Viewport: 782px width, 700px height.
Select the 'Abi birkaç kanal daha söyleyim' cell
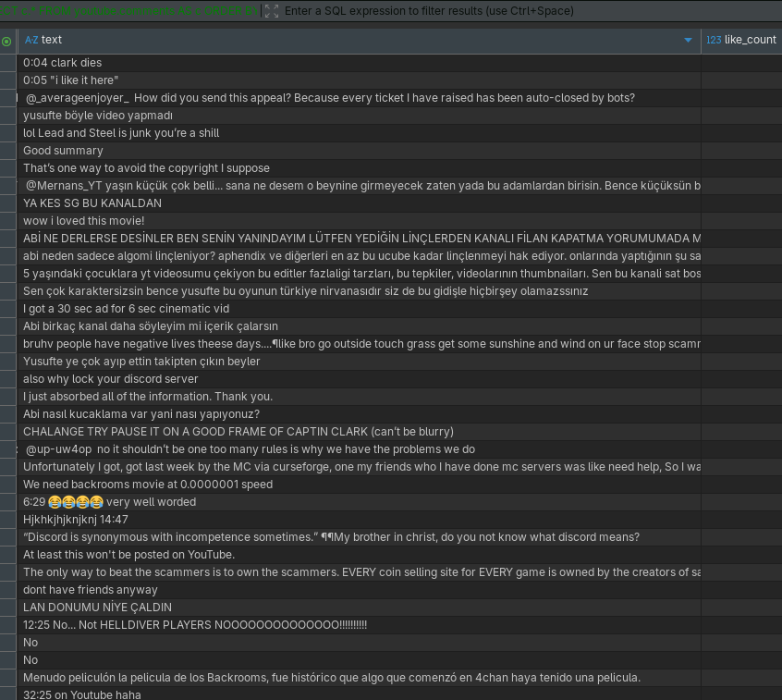coord(359,326)
